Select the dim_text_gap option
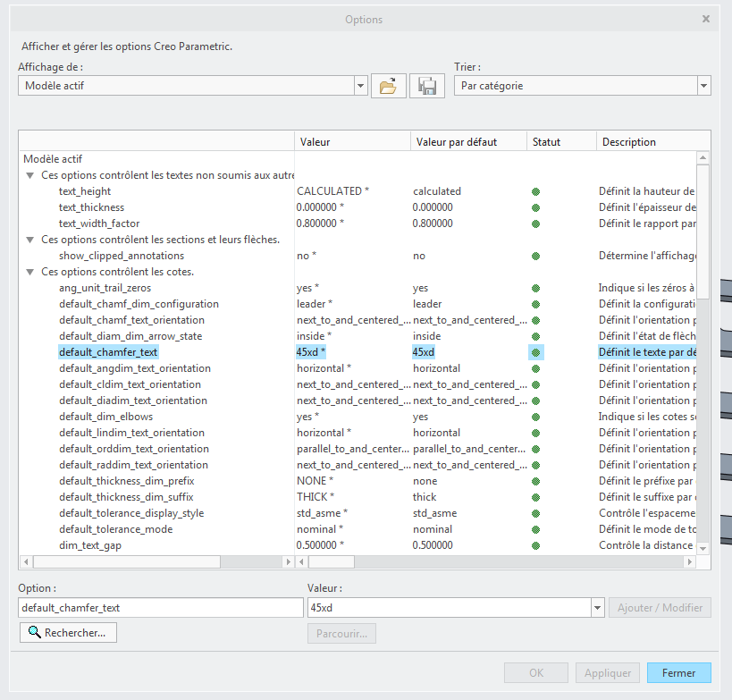The width and height of the screenshot is (732, 700). [90, 545]
